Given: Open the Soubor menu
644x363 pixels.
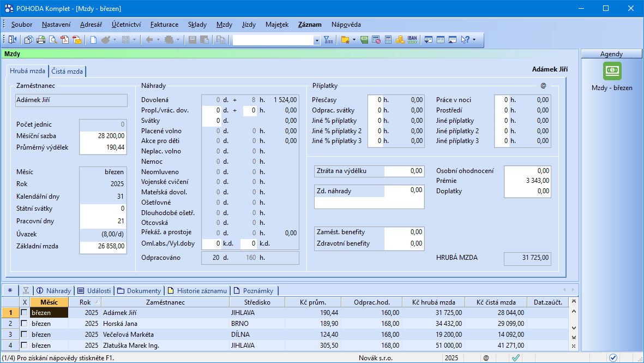Looking at the screenshot, I should [22, 25].
